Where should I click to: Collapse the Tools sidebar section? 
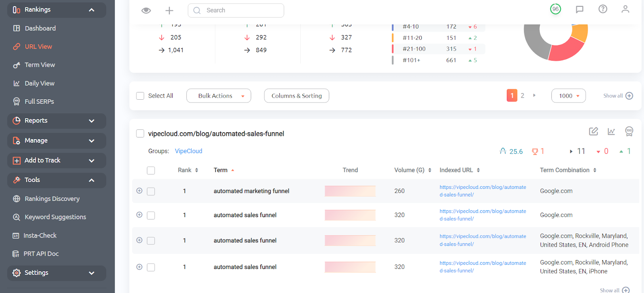point(57,180)
